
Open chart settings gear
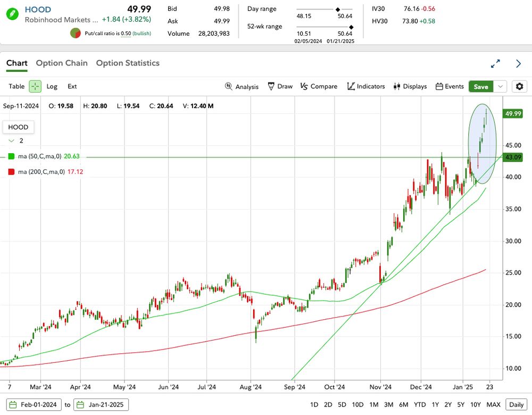click(519, 87)
